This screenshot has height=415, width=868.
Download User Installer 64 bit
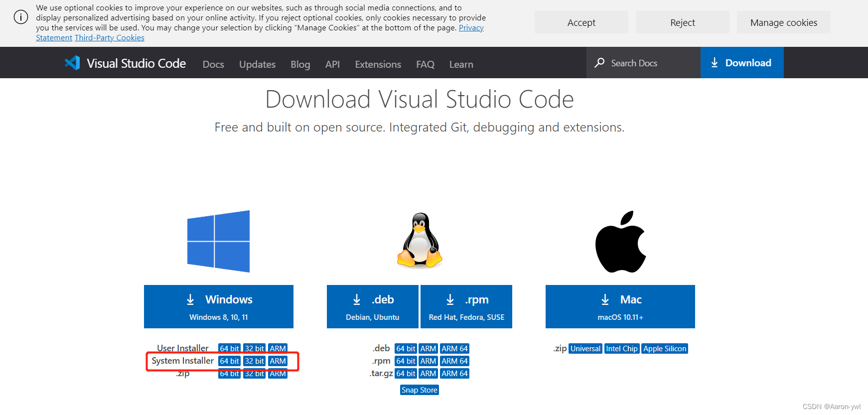[x=229, y=348]
